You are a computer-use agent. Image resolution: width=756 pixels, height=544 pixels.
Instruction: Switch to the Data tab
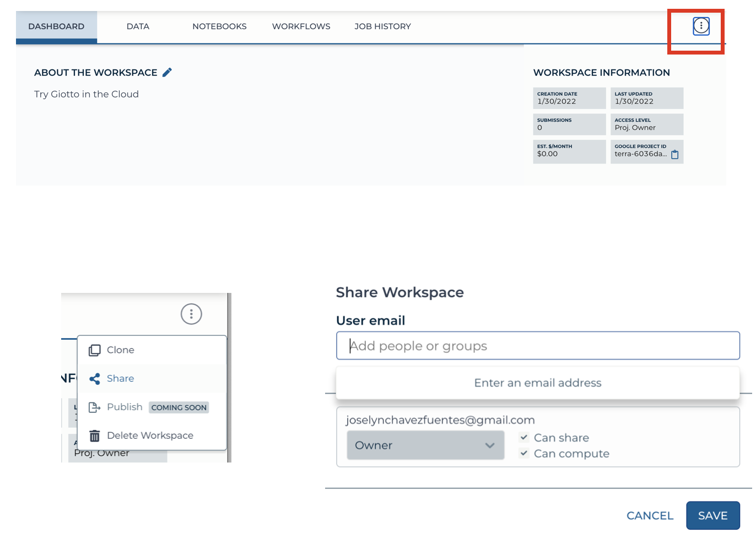tap(138, 26)
